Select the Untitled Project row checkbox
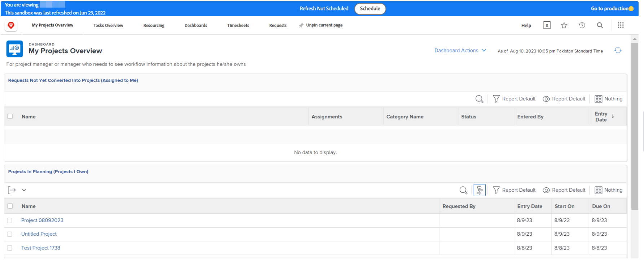Screen dimensions: 644x261 pos(10,234)
